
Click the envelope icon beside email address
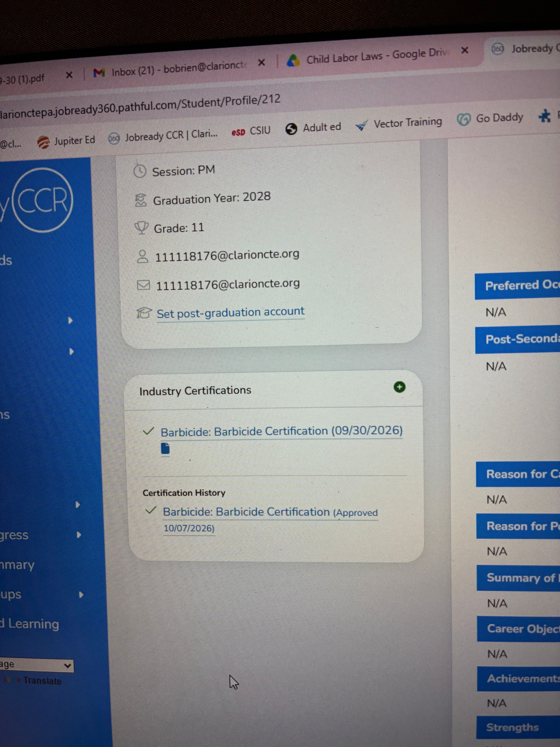point(143,285)
